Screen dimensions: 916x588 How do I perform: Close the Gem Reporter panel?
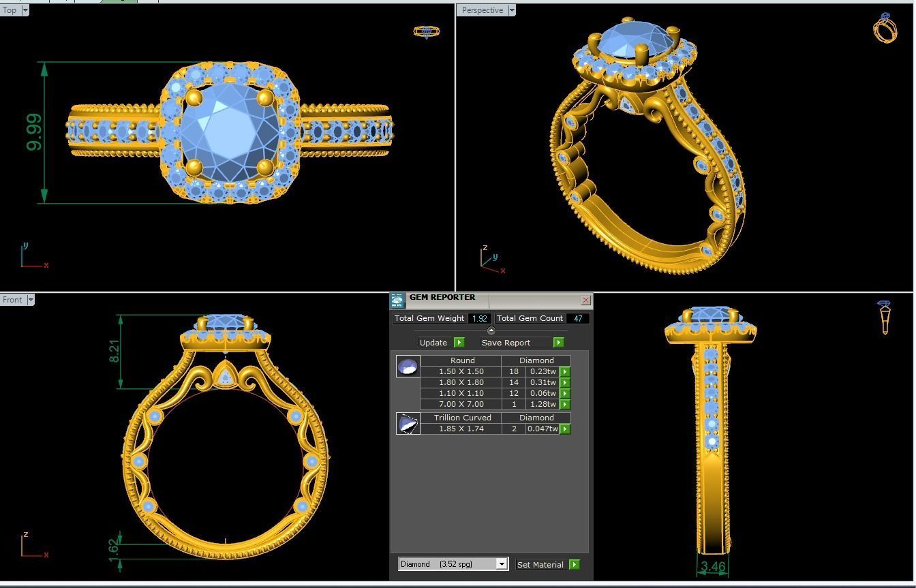click(x=585, y=300)
